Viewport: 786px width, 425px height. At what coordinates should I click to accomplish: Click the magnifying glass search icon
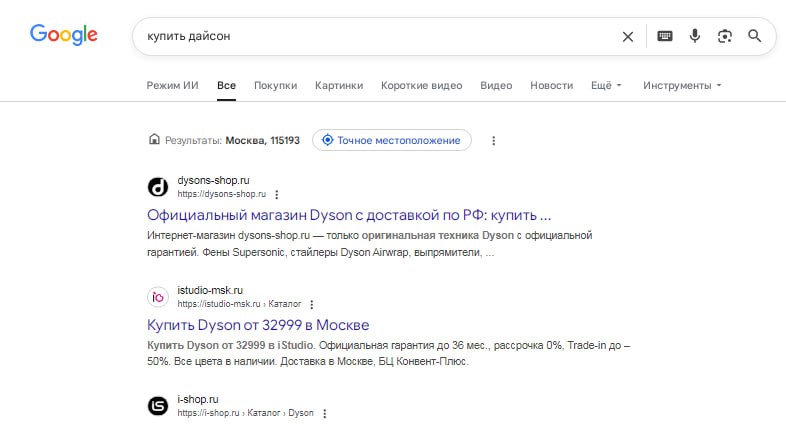point(755,36)
